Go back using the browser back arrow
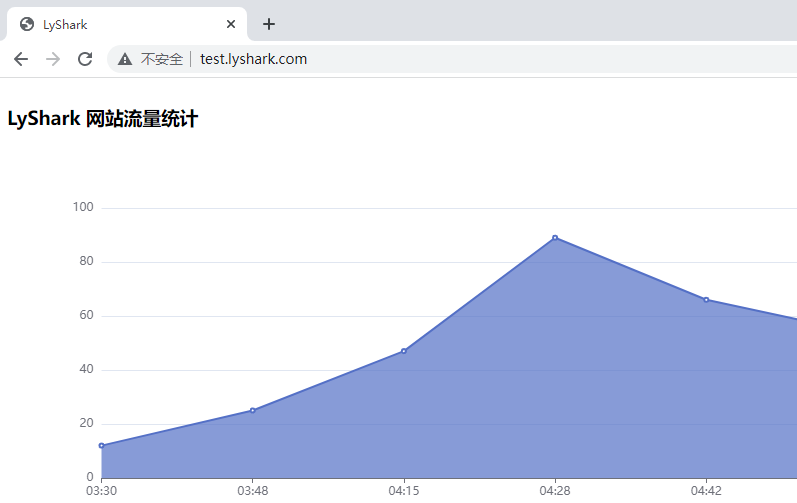797x503 pixels. (x=21, y=59)
